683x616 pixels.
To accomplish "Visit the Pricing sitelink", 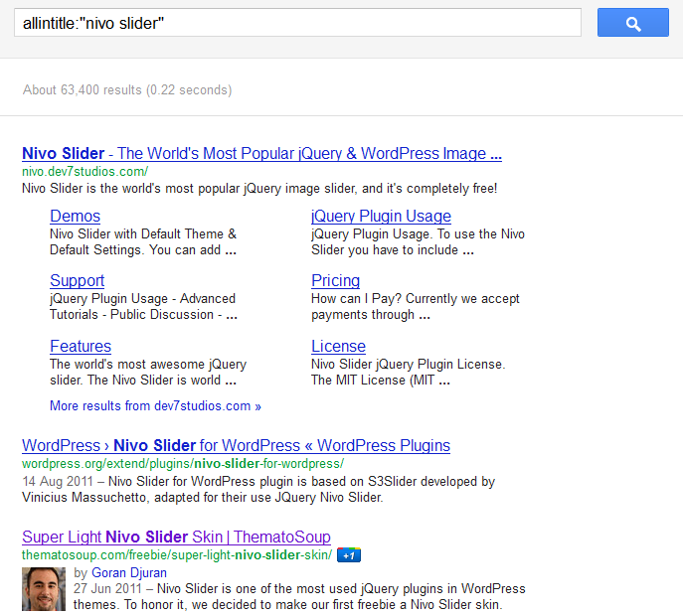I will [x=335, y=281].
